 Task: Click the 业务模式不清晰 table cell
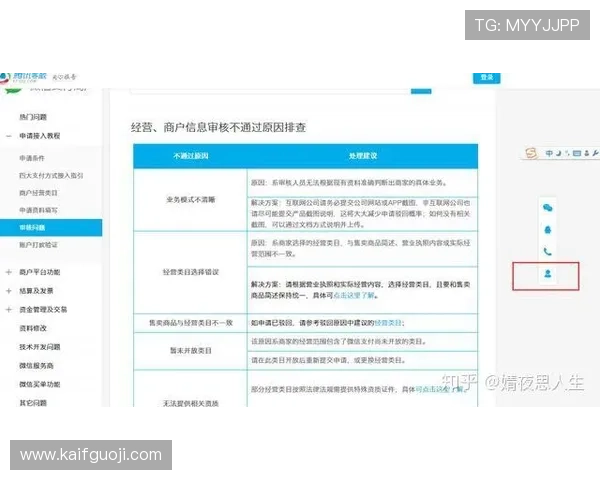tap(191, 200)
